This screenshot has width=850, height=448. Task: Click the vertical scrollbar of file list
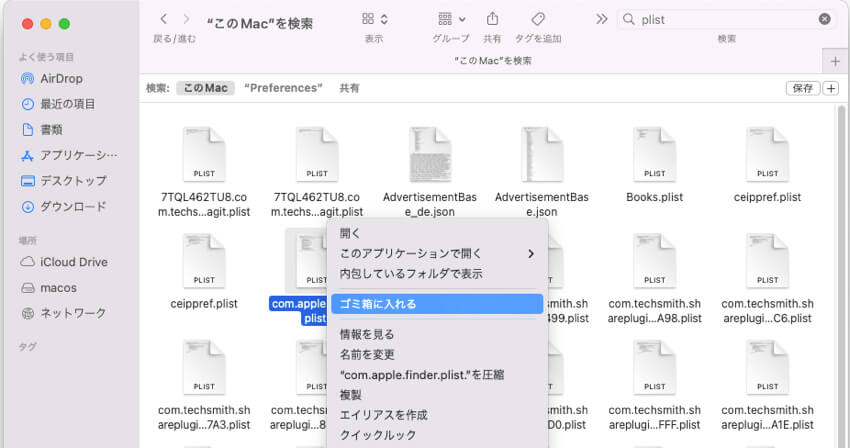click(840, 276)
